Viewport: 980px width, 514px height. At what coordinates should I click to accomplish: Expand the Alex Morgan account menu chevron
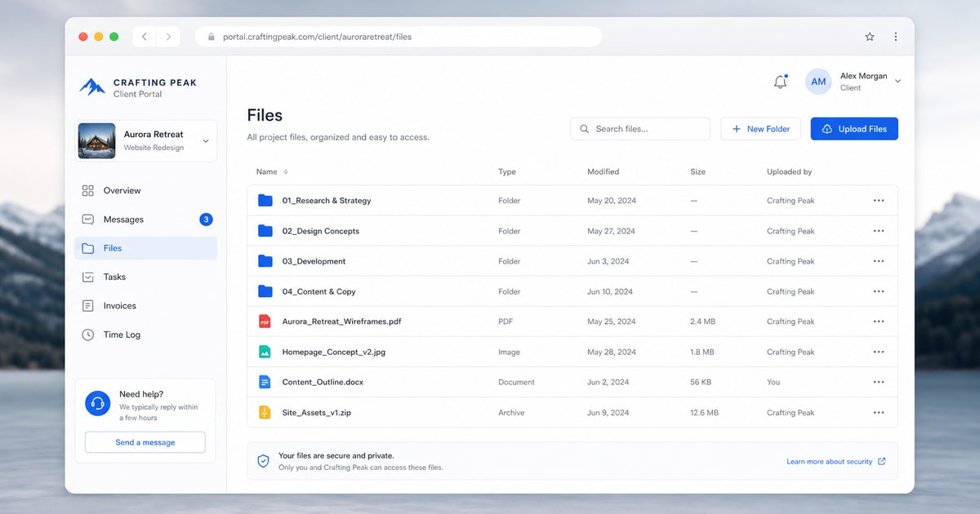pos(898,82)
